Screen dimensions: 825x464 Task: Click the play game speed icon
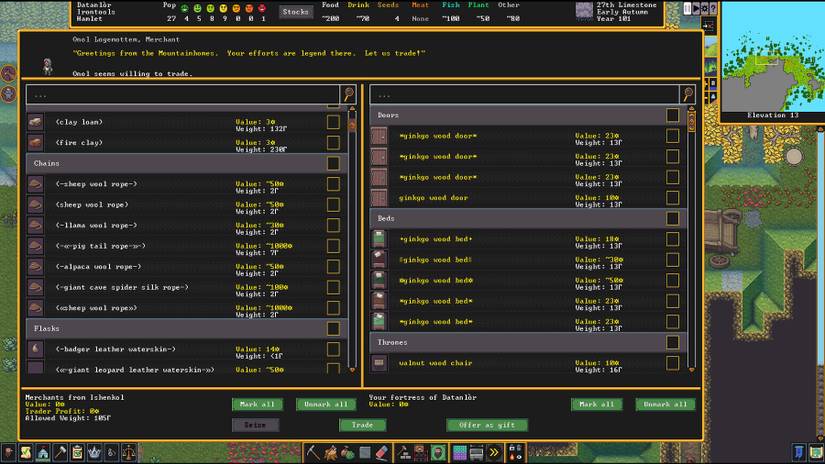(x=696, y=8)
